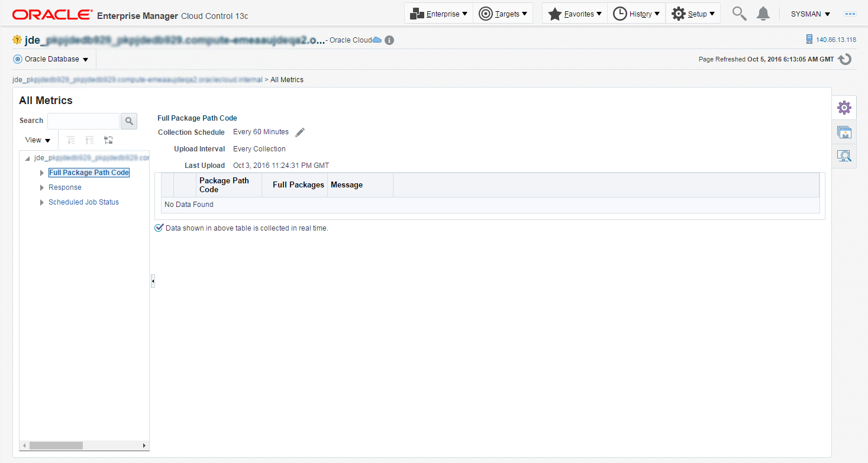Collapse the tree pane with the splitter handle
This screenshot has width=868, height=463.
153,281
